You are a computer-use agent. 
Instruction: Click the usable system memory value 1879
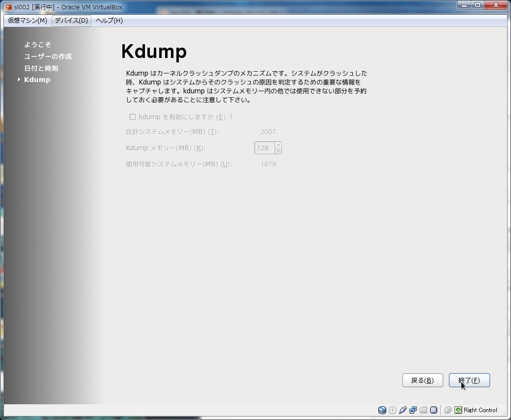click(268, 164)
